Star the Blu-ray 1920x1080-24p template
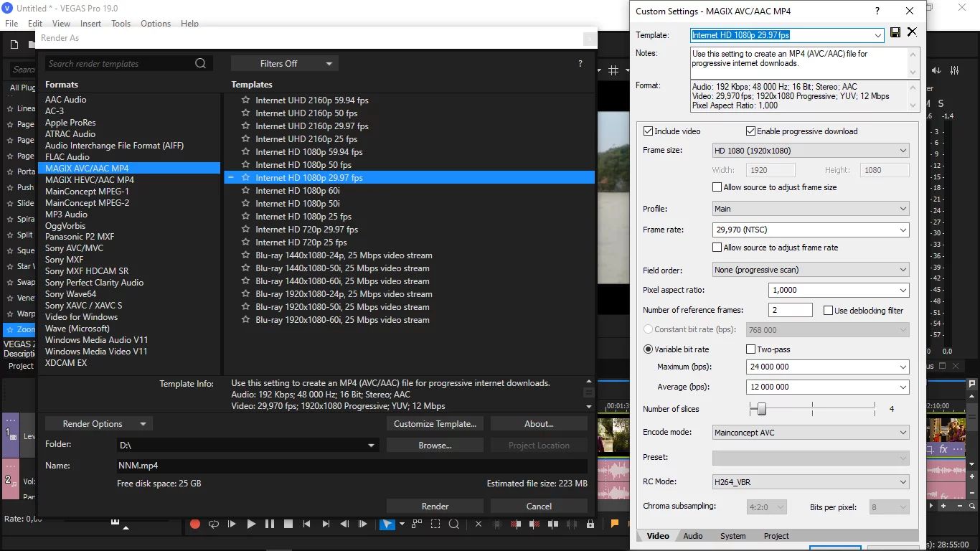 pos(245,294)
